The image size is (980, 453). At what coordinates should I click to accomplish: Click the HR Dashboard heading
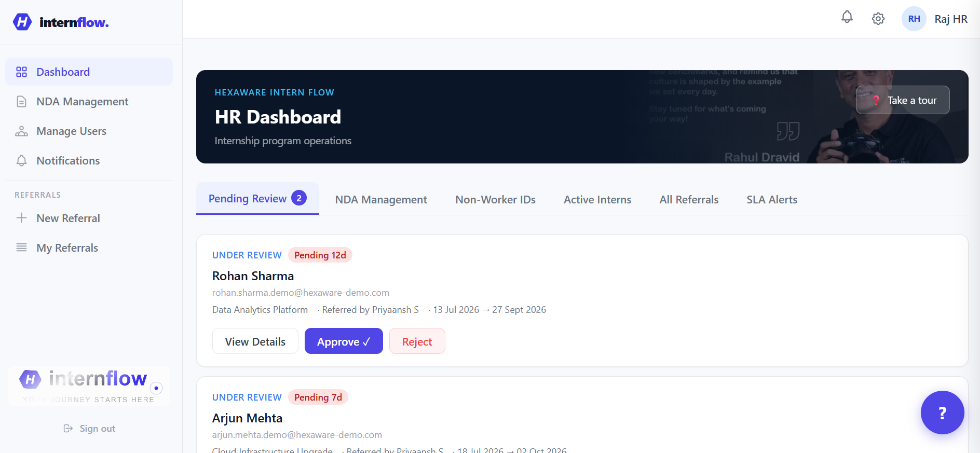[x=278, y=117]
